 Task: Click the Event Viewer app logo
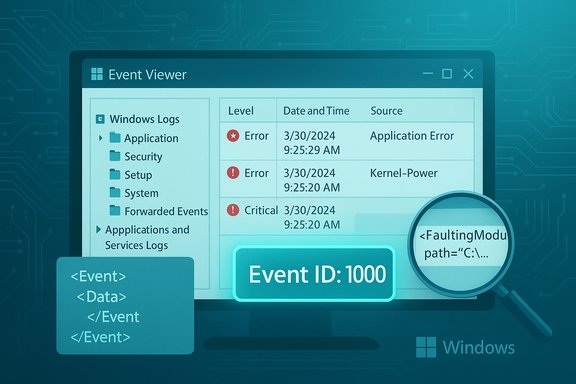(97, 74)
